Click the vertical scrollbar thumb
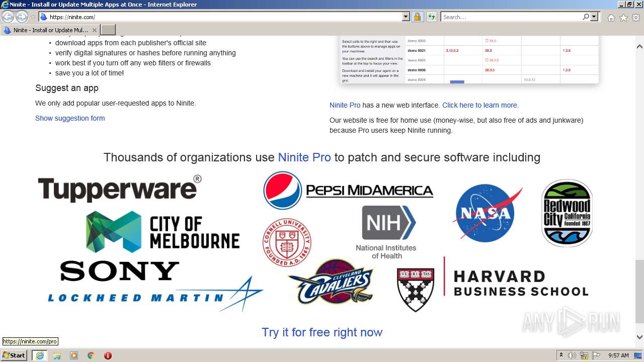The image size is (644, 362). (x=639, y=292)
